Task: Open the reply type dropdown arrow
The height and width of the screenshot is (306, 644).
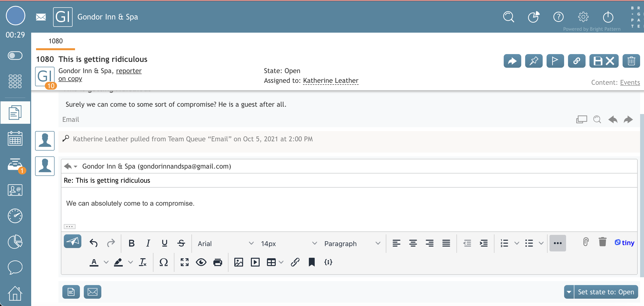Action: (75, 166)
